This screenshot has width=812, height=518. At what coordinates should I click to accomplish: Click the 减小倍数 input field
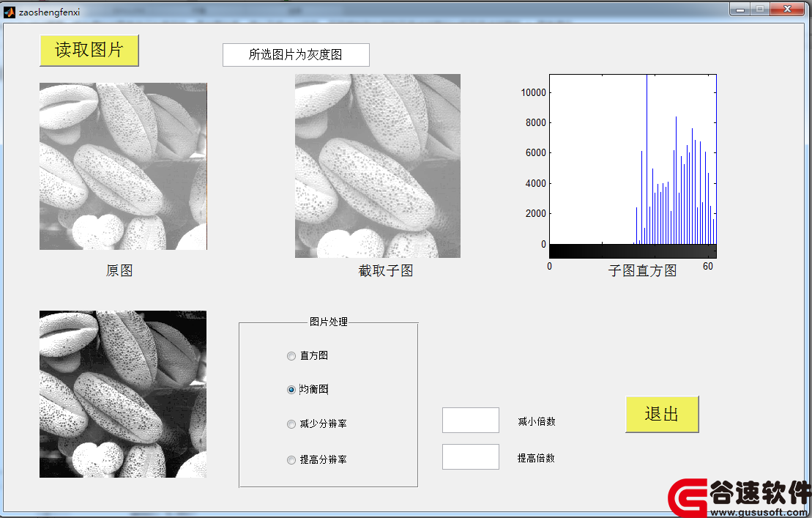[x=471, y=420]
